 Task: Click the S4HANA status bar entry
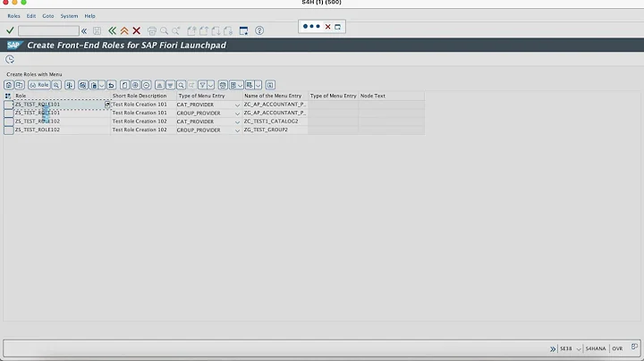point(596,348)
